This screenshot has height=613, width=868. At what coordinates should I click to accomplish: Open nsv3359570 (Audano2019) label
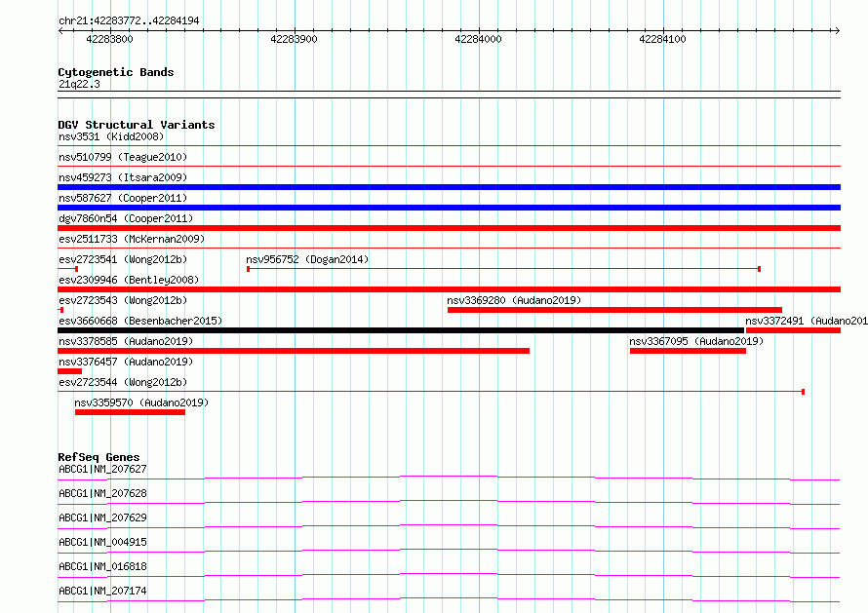(x=141, y=402)
